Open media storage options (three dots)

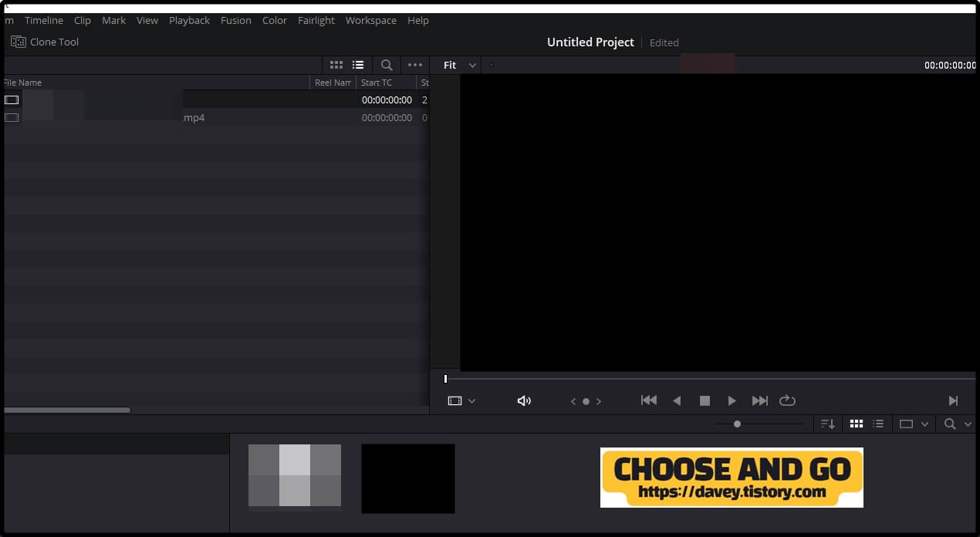[x=415, y=65]
